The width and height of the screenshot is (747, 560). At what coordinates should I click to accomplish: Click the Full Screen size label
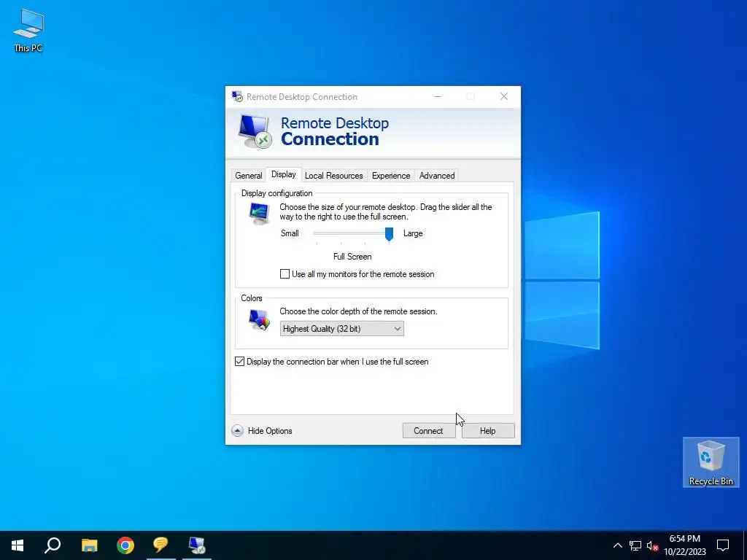(352, 257)
